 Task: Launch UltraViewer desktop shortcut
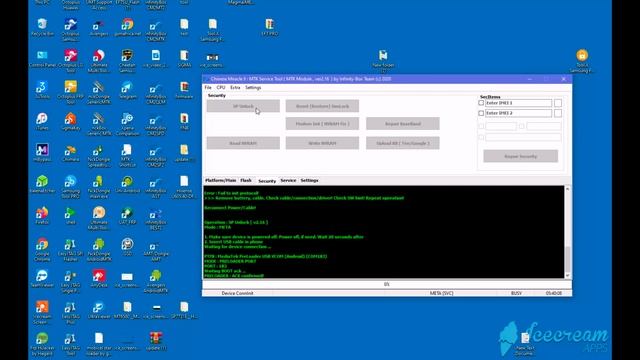(99, 310)
